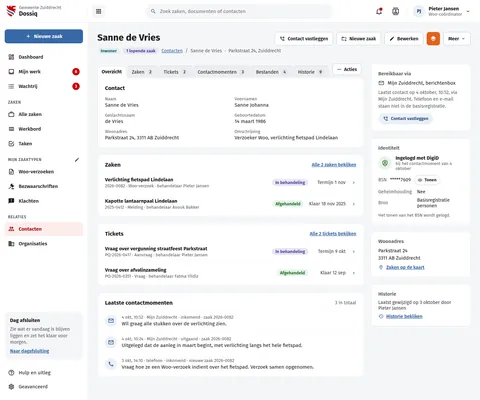Open Zaken op de kaart link
Image resolution: width=480 pixels, height=400 pixels.
coord(405,267)
